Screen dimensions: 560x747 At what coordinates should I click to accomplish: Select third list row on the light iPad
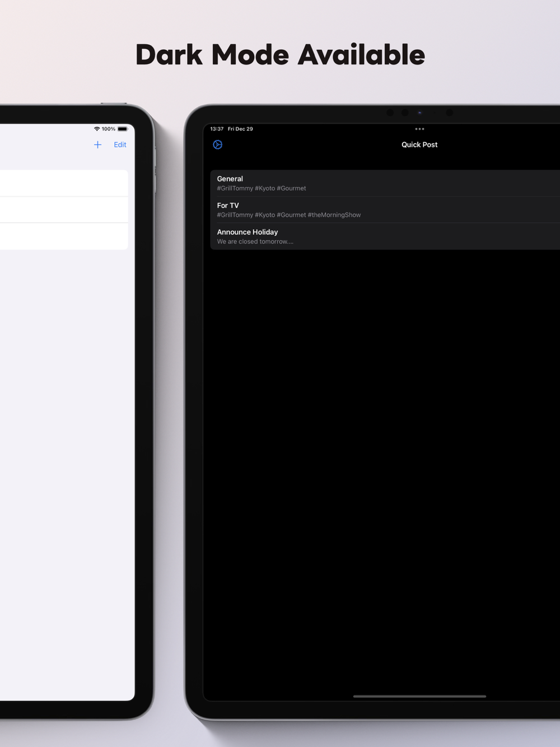tap(64, 236)
